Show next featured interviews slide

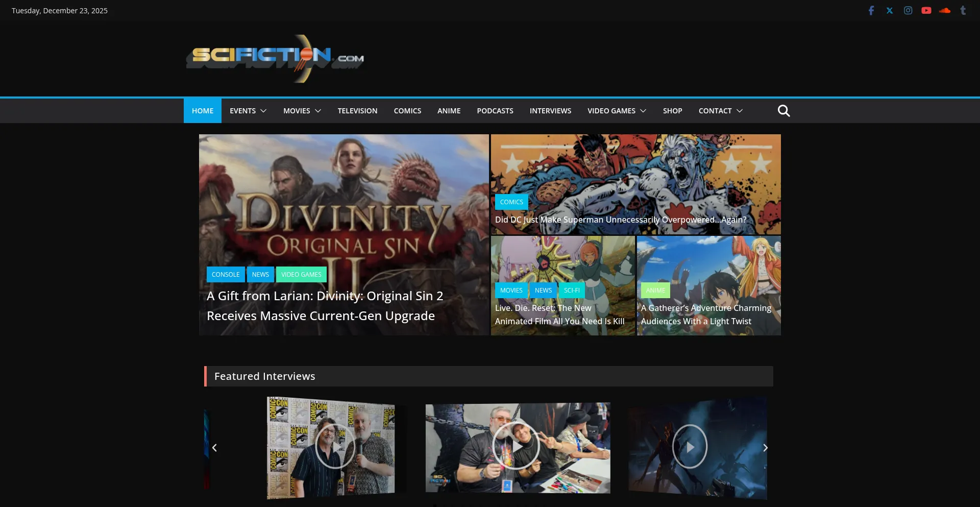(765, 448)
